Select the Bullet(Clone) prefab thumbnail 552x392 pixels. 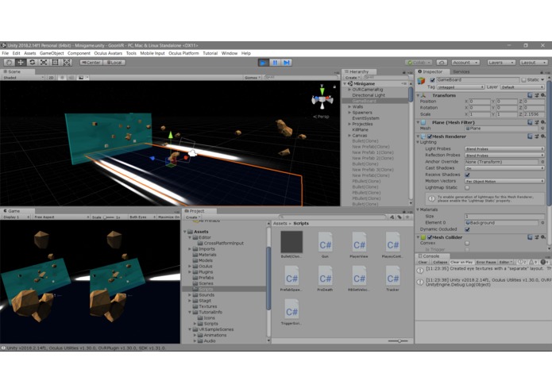pos(291,245)
